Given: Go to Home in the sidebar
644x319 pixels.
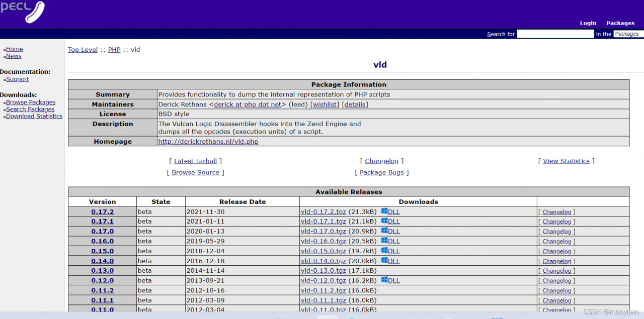Looking at the screenshot, I should pos(14,49).
